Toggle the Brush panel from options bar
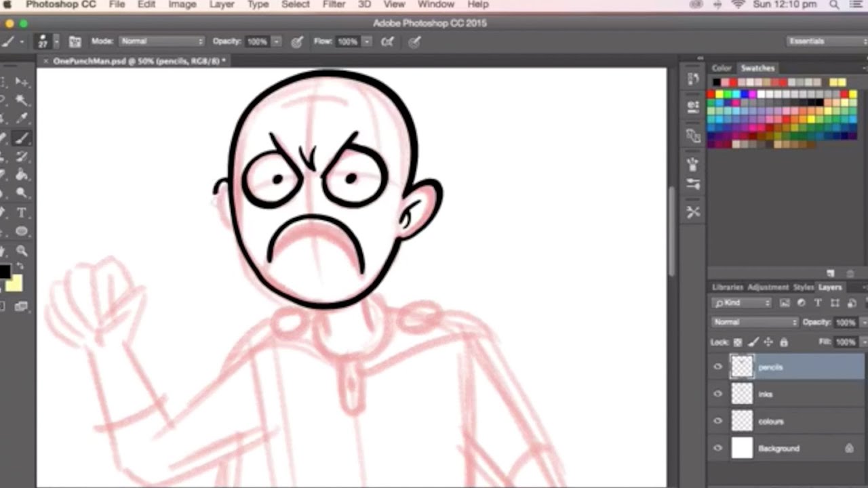The height and width of the screenshot is (488, 868). pos(75,42)
